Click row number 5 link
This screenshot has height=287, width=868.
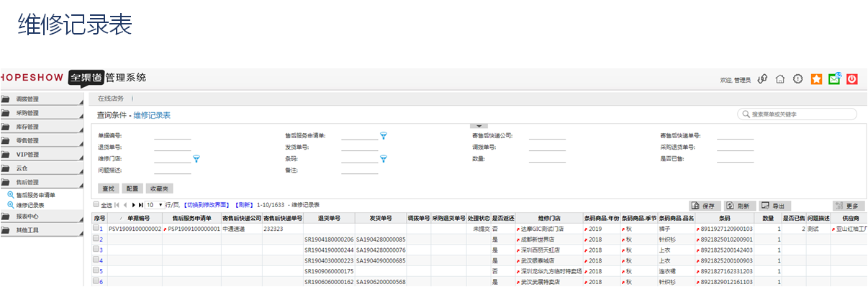click(101, 271)
